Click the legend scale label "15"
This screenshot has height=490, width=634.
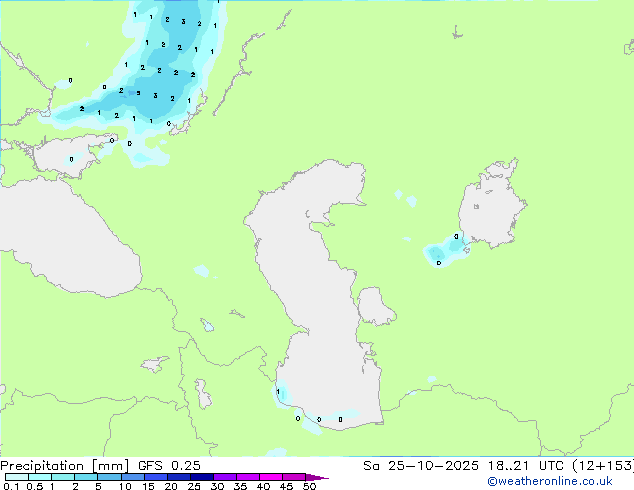[x=148, y=486]
